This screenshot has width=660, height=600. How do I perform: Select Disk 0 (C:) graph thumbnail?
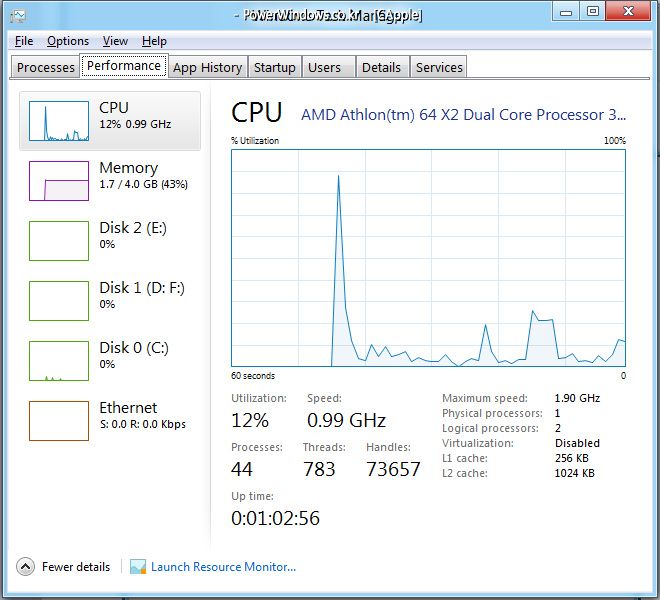click(59, 361)
